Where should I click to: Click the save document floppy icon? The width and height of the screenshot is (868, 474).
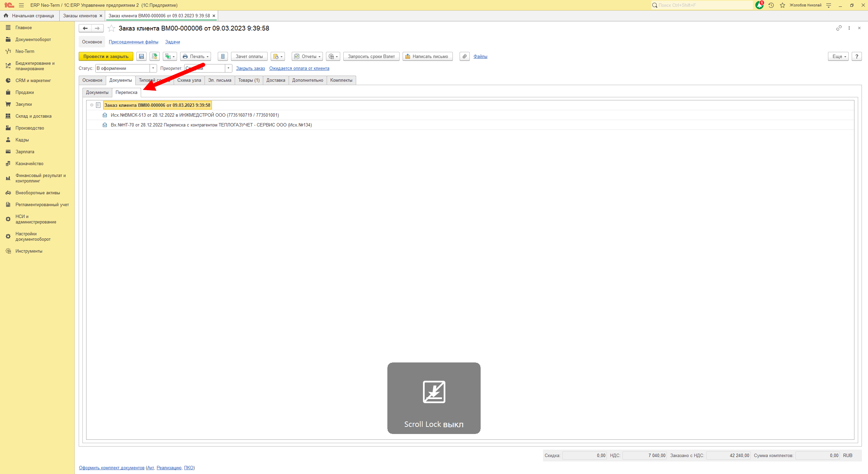141,56
